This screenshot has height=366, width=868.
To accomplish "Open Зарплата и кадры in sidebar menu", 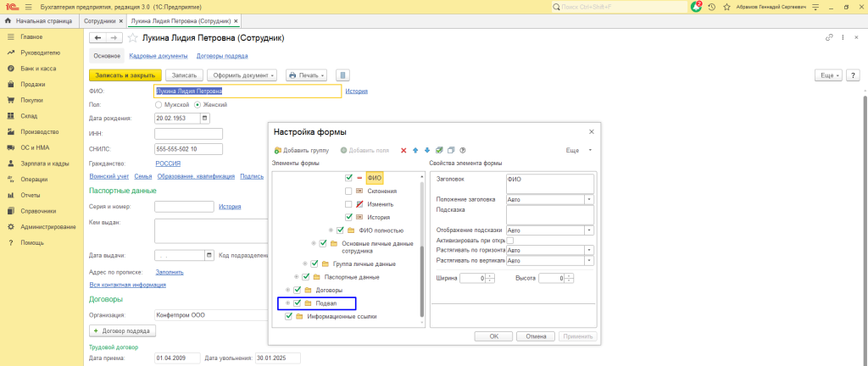I will (x=45, y=164).
